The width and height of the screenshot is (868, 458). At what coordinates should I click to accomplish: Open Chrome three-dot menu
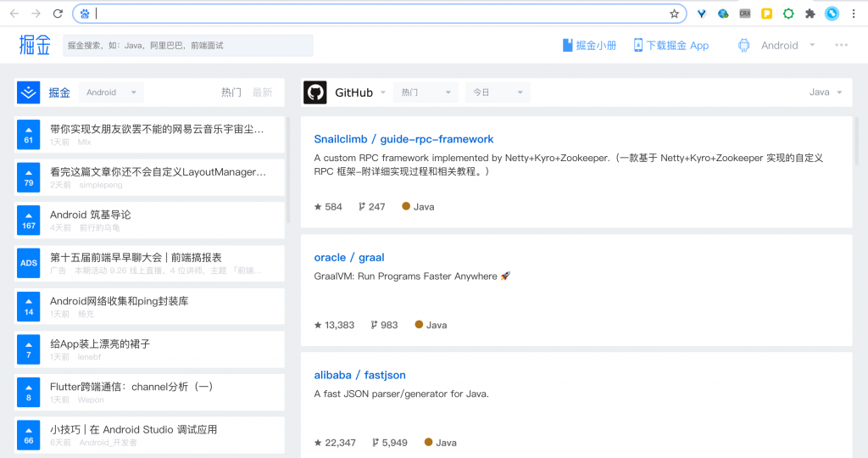(854, 14)
